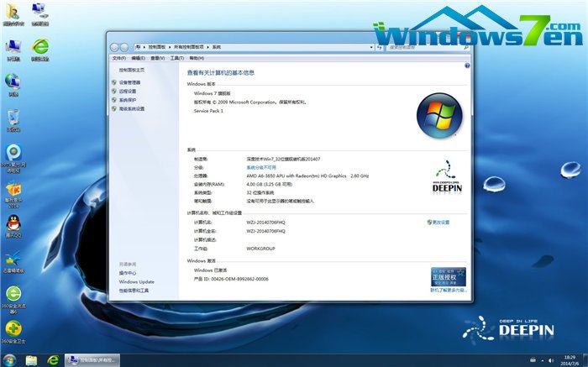Click learn more online link under badge

[x=449, y=290]
